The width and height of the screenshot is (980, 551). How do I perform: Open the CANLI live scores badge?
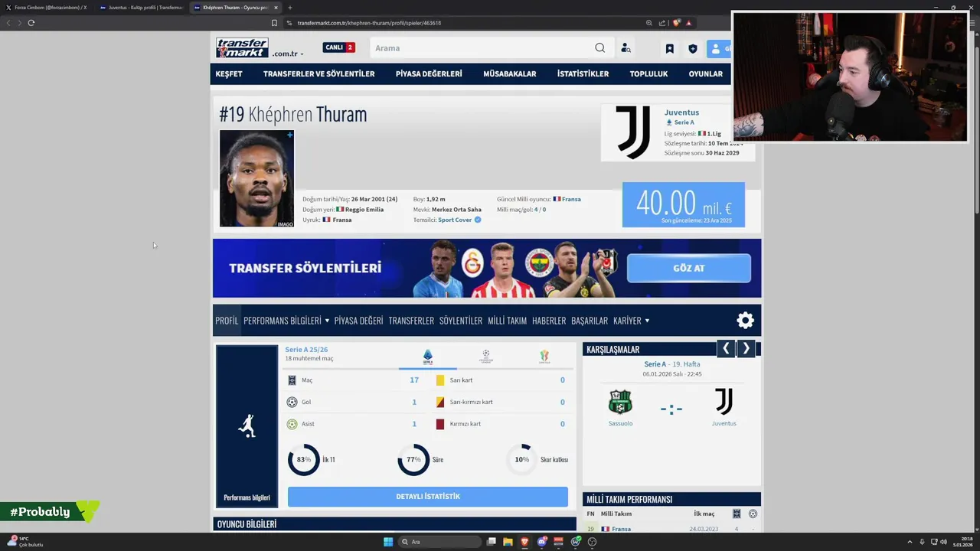pyautogui.click(x=338, y=47)
